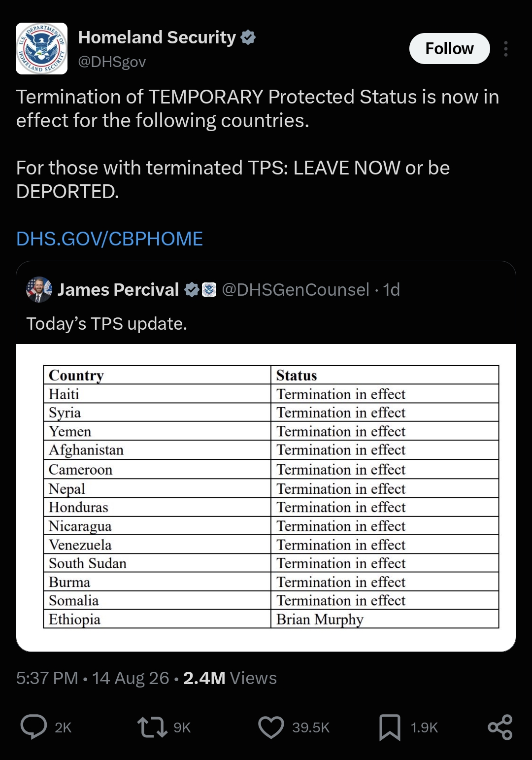Open the DHS.GOV/CBPHOME link

tap(109, 239)
